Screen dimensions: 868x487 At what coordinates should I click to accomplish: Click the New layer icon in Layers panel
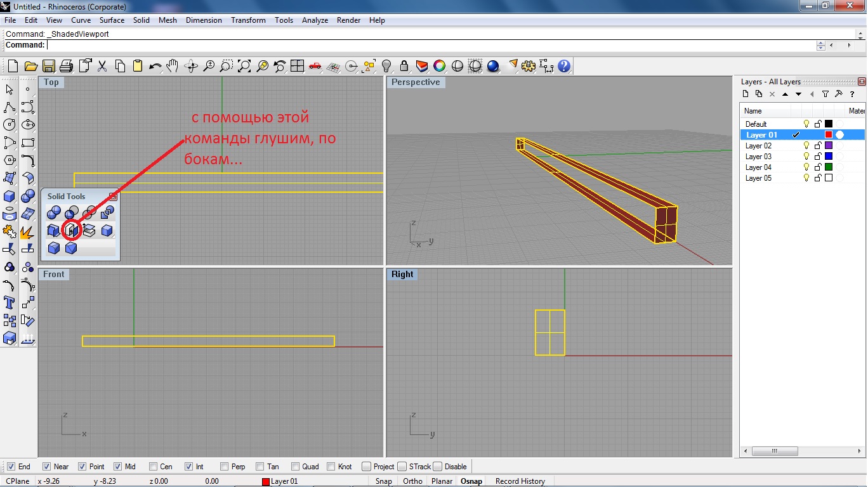[746, 94]
